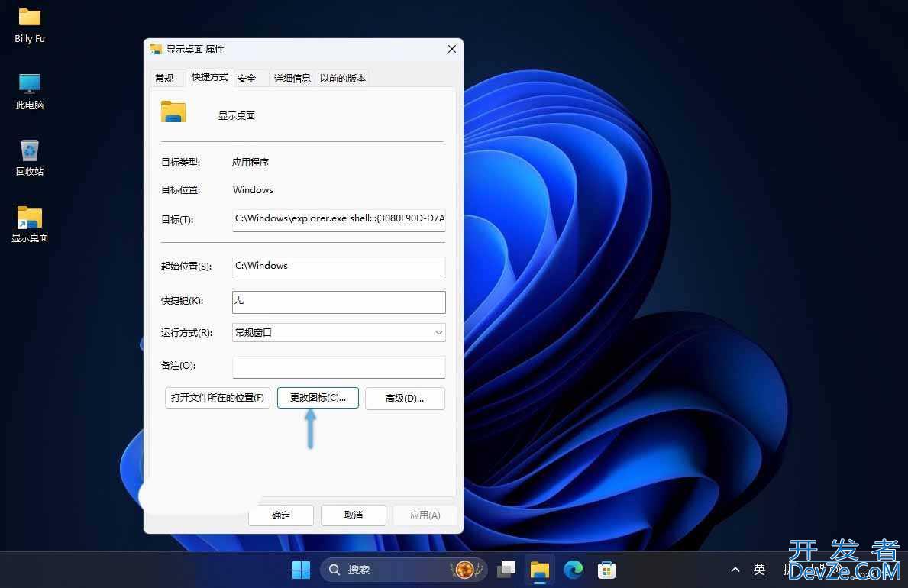
Task: Click the folder icon in properties header
Action: (x=173, y=111)
